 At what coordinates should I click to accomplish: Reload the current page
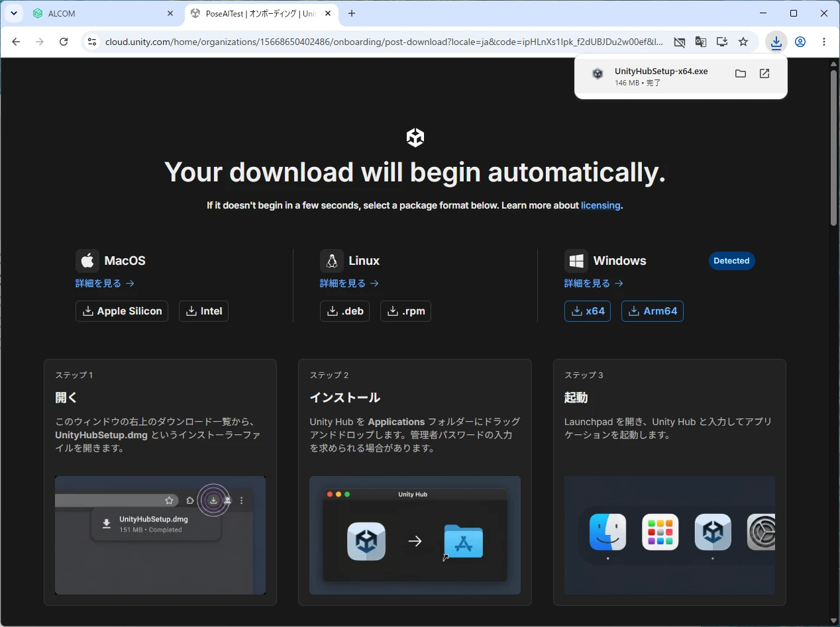[x=64, y=42]
